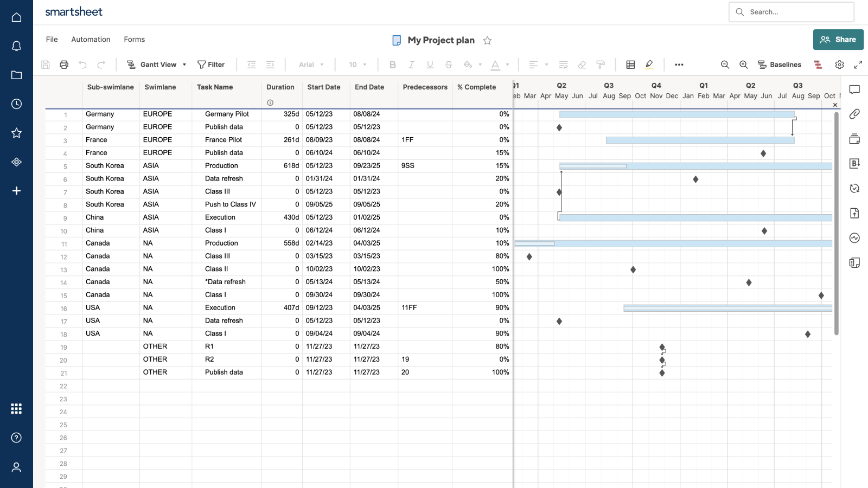Image resolution: width=868 pixels, height=488 pixels.
Task: Open the Gantt View switcher dropdown
Action: point(184,65)
